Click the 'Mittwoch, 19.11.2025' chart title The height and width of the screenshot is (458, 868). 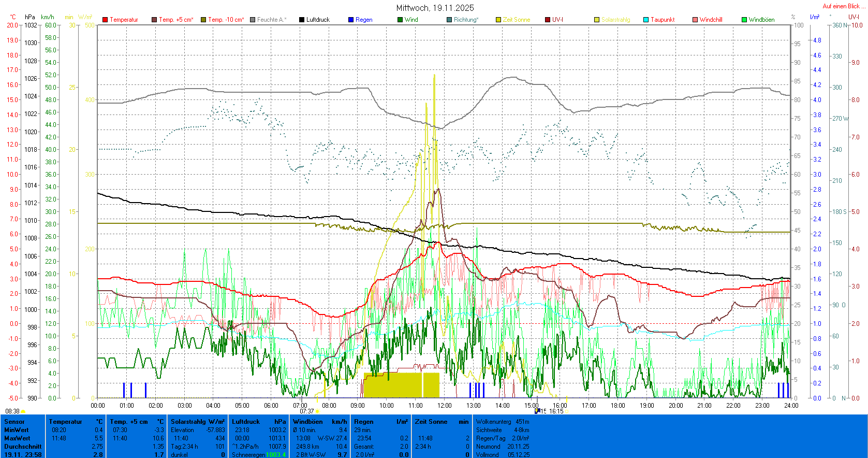tap(435, 8)
